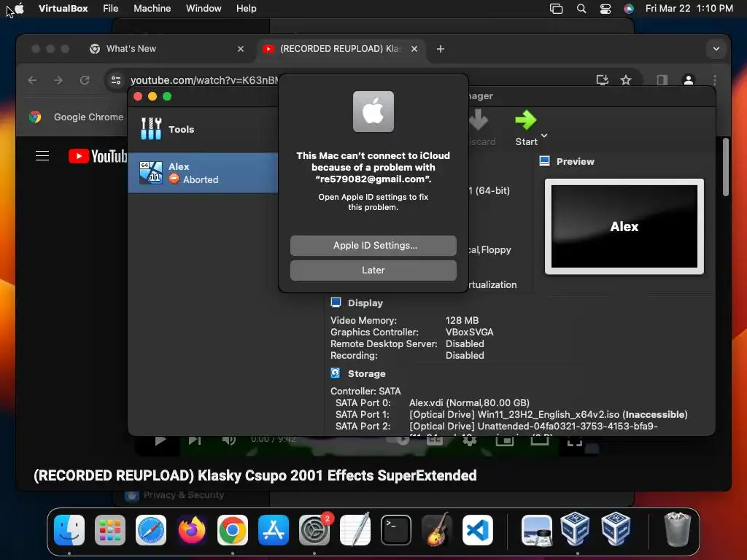This screenshot has height=560, width=747.
Task: Open GarageBand from the Dock
Action: click(x=436, y=530)
